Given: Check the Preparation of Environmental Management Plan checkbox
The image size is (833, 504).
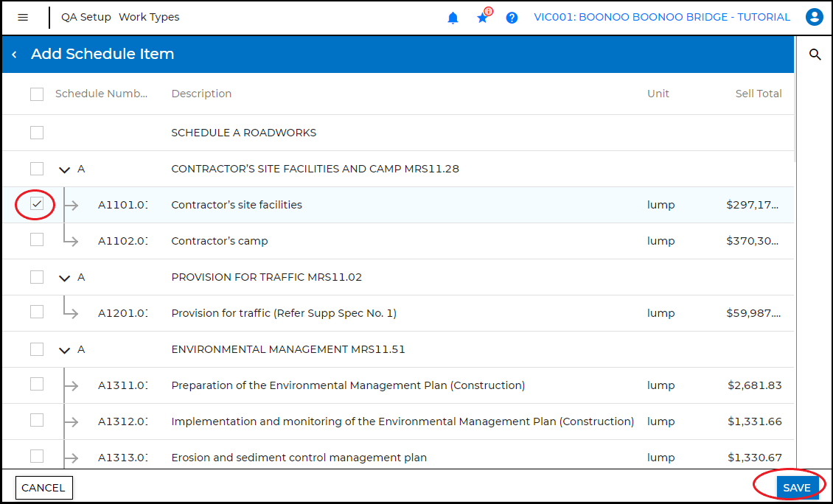Looking at the screenshot, I should point(37,384).
